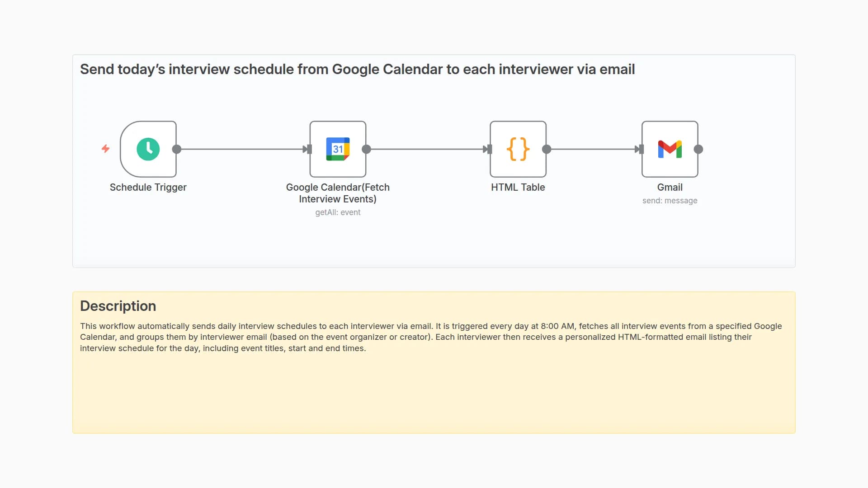Select the HTML Table curly braces node
Viewport: 868px width, 488px height.
(518, 149)
